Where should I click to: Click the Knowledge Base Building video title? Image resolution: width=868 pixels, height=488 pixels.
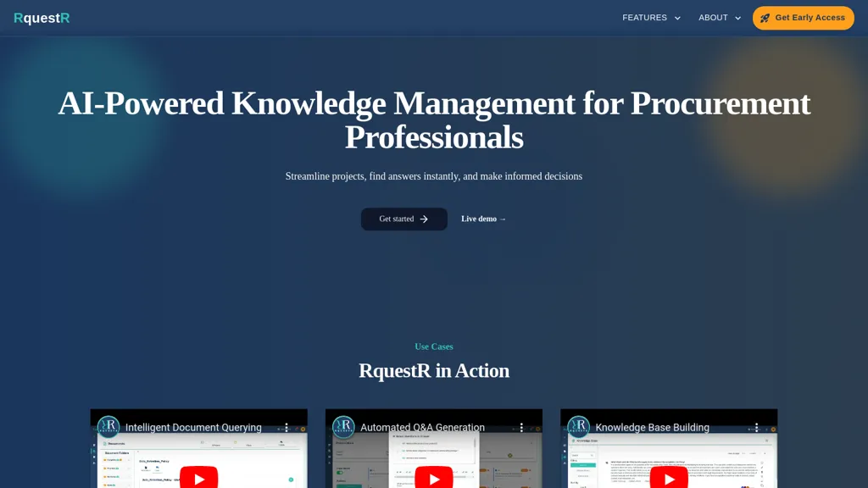click(x=652, y=427)
